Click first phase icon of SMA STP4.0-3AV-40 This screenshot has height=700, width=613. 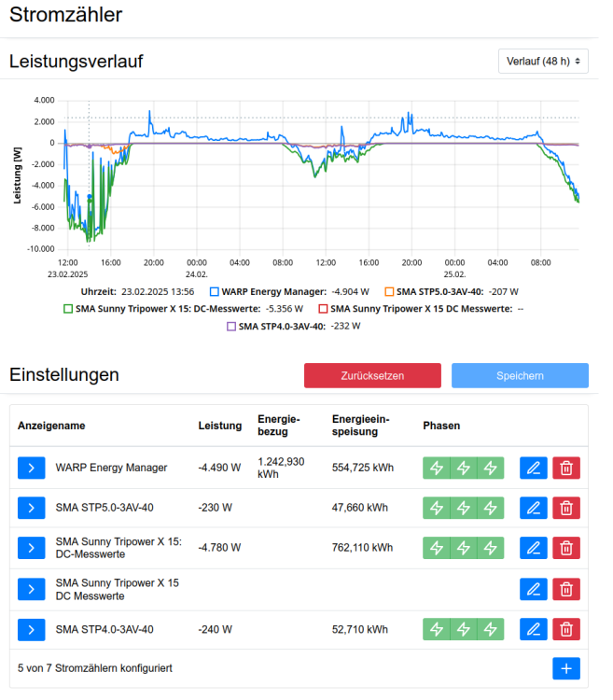click(x=437, y=629)
